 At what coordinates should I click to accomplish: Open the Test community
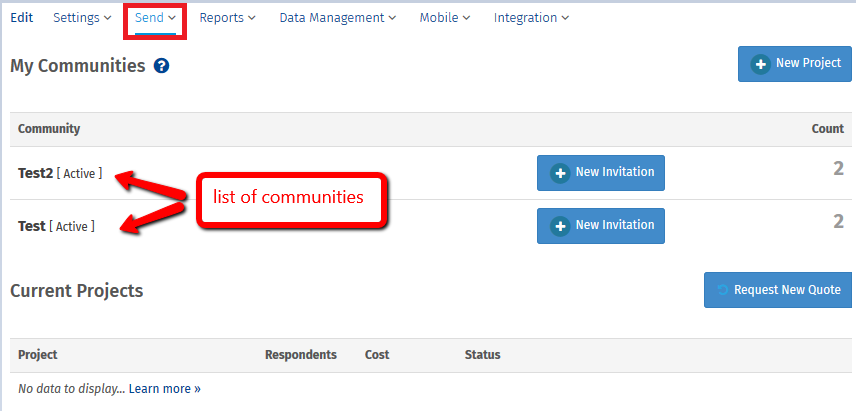[32, 226]
